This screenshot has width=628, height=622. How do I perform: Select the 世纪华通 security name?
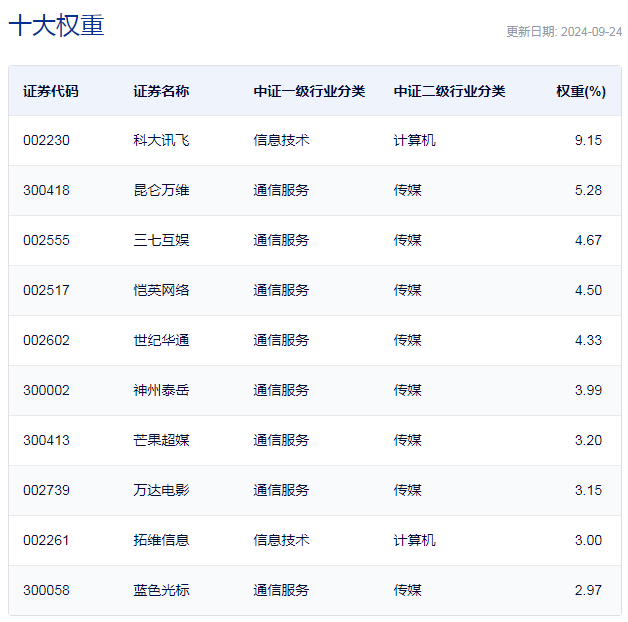(x=161, y=340)
